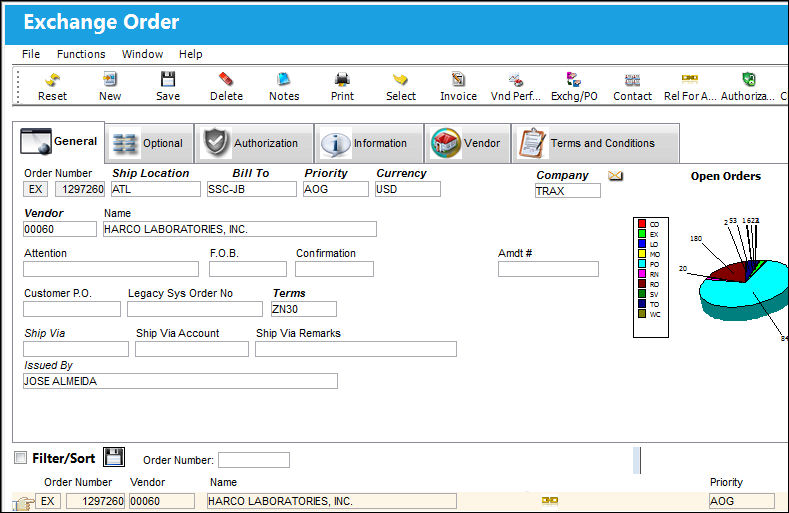
Task: Click the Legacy Sys Order No field
Action: point(195,309)
